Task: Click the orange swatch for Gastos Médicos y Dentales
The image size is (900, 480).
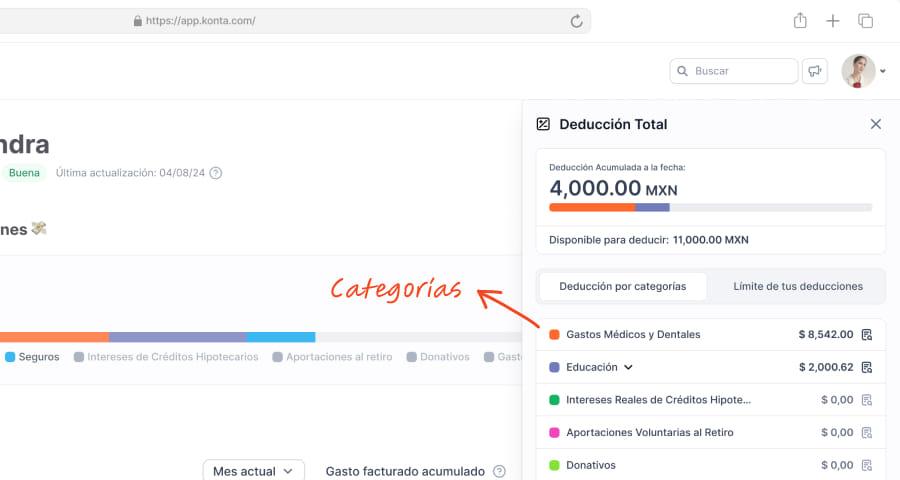Action: pos(554,335)
